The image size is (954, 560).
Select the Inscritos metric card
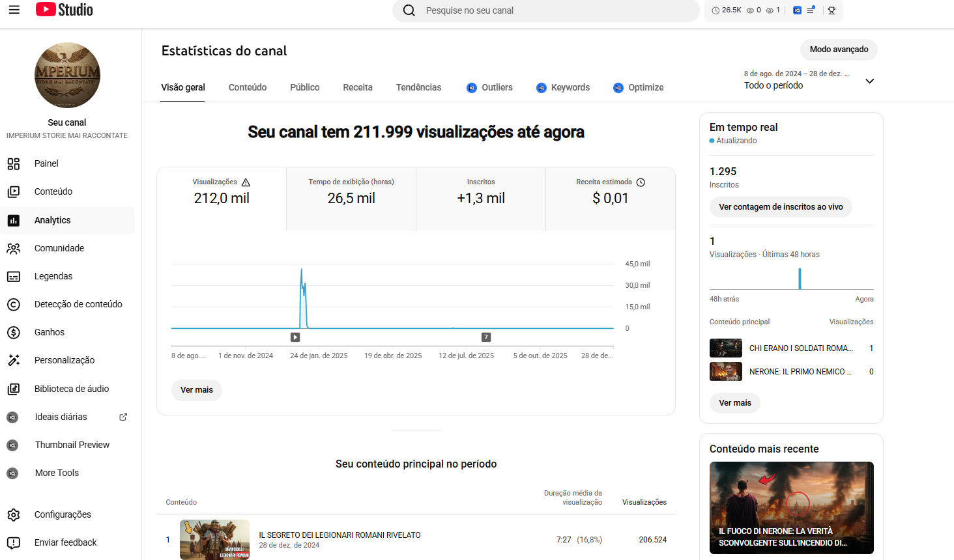(x=481, y=199)
